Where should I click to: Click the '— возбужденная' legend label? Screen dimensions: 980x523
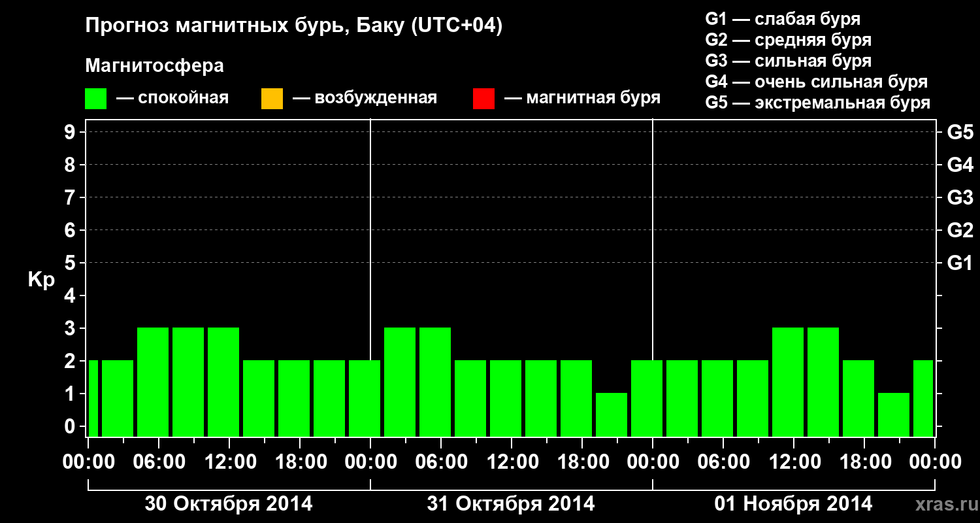click(x=365, y=98)
